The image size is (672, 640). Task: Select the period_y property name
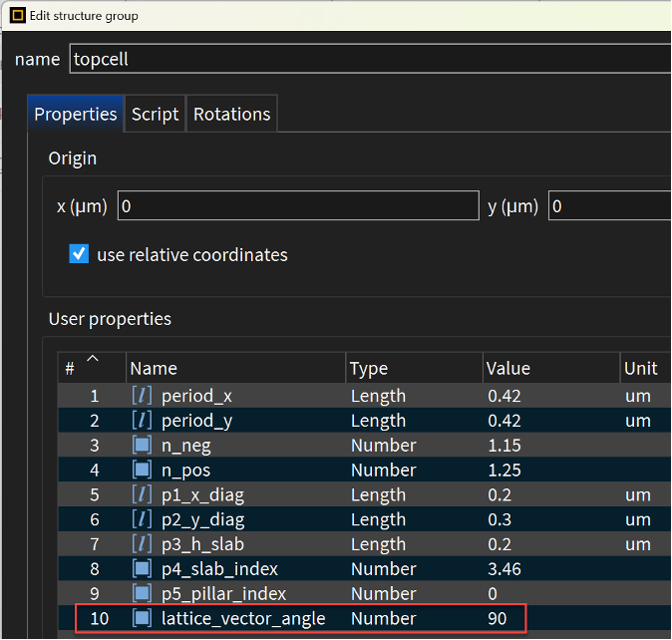click(196, 421)
